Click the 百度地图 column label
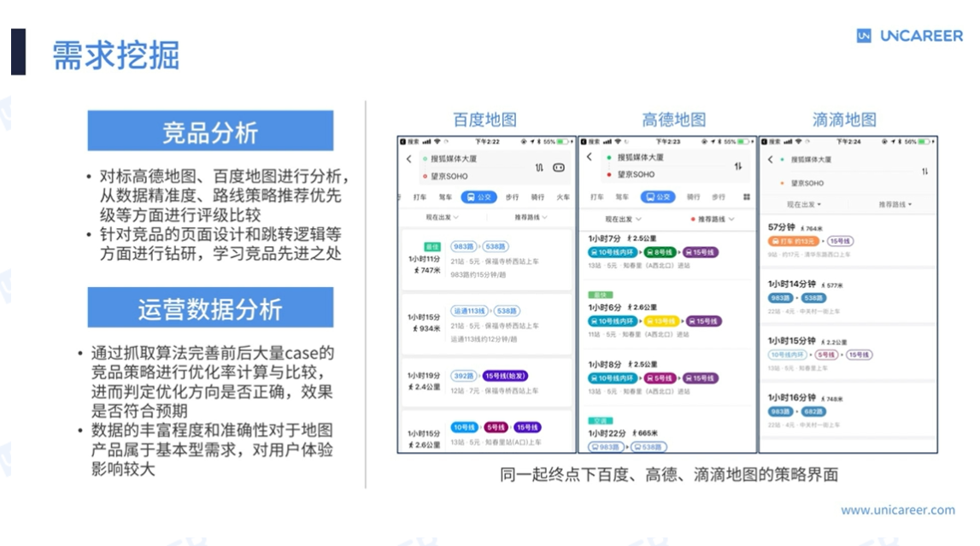 tap(485, 120)
